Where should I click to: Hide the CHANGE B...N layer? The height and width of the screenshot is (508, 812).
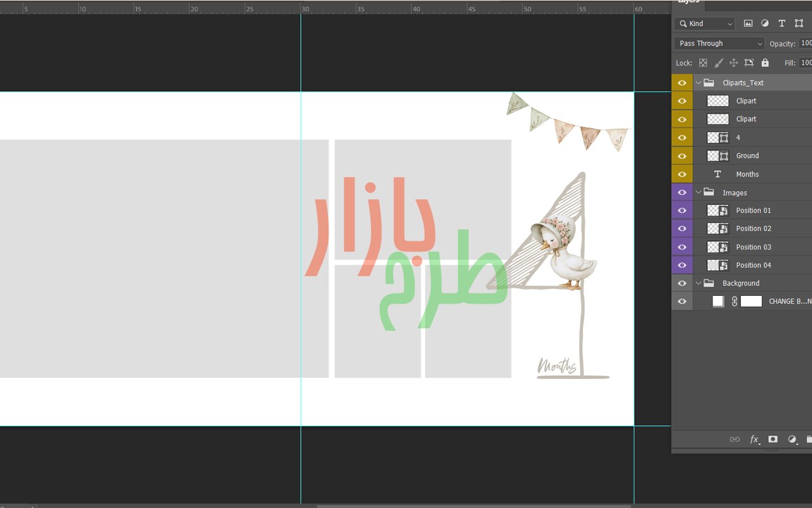[x=682, y=302]
